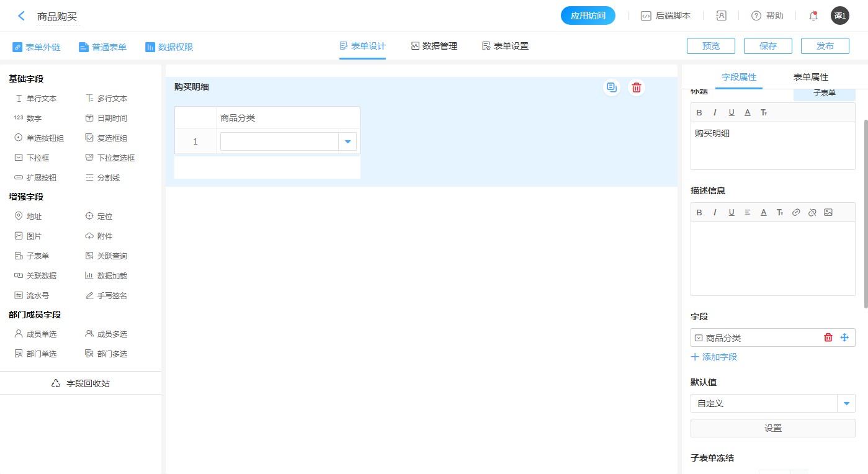Screen dimensions: 868x474
Task: Copy the 购买明细 subform with the duplicate icon
Action: tap(612, 87)
